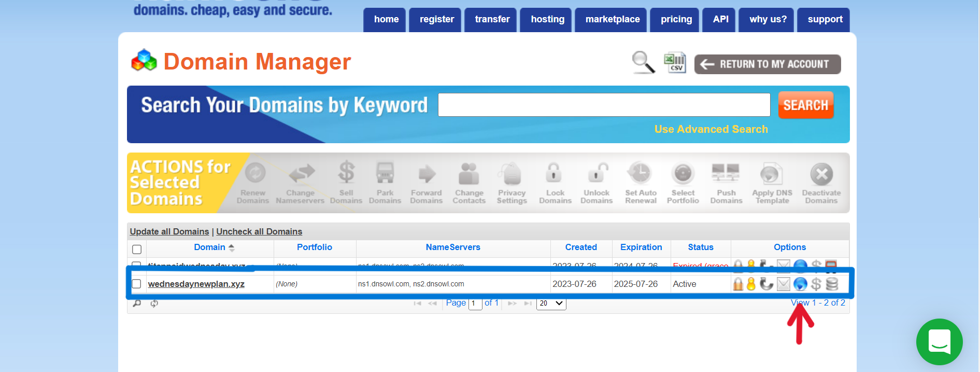Click the padlock icon for wednesdaynewplan.xyz
This screenshot has width=980, height=372.
(738, 284)
